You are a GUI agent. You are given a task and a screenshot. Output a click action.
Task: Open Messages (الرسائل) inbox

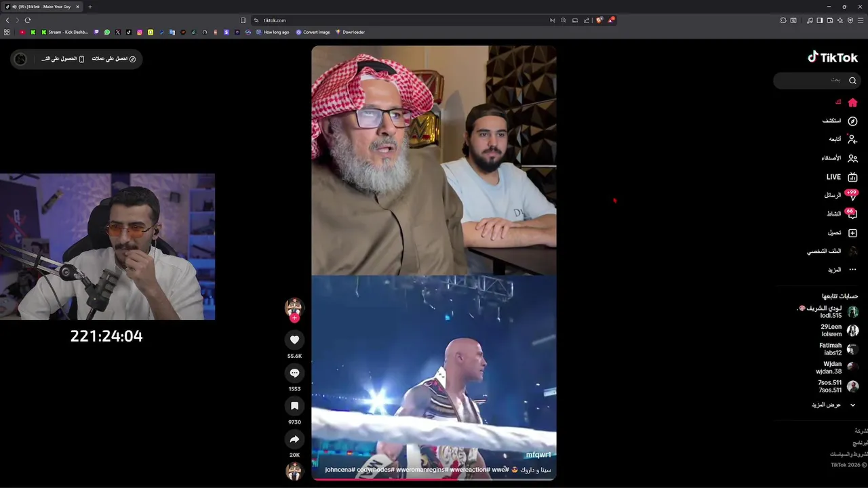point(841,195)
